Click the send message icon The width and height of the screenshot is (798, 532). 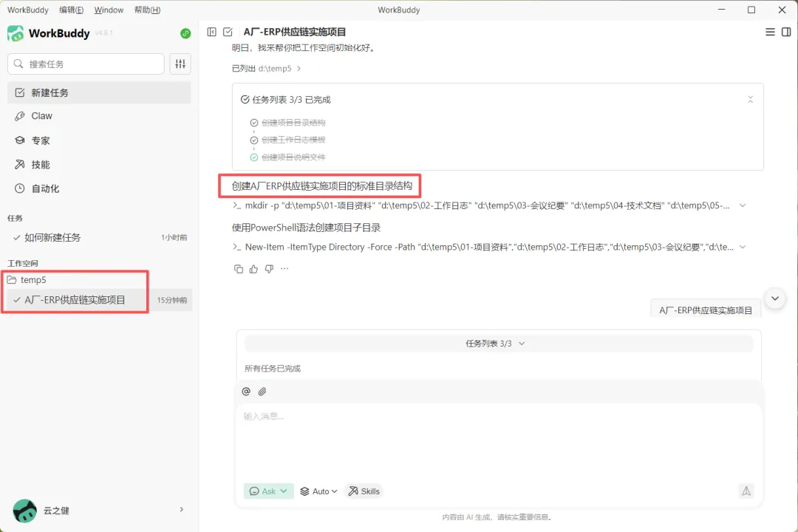pyautogui.click(x=746, y=491)
